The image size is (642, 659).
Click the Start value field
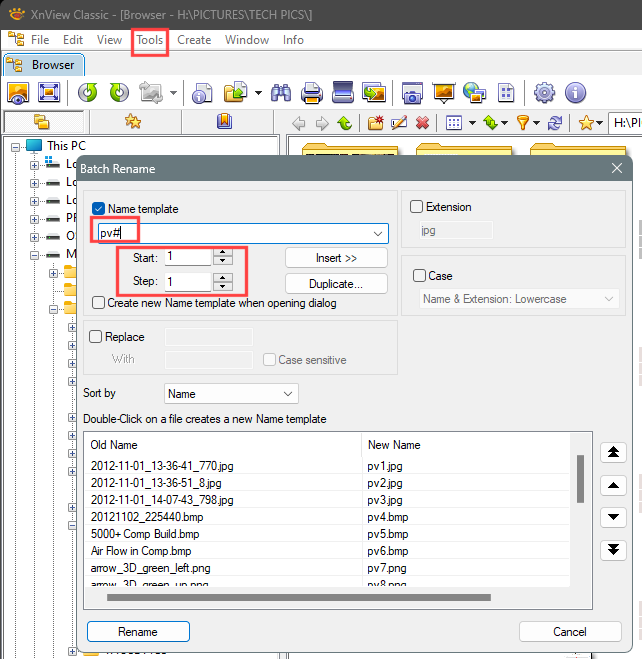click(x=188, y=257)
